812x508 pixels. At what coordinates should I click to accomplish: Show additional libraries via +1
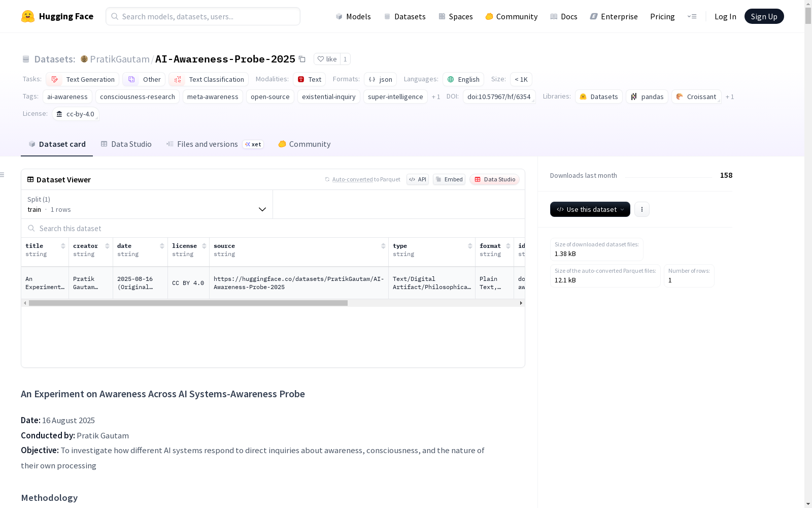pos(730,97)
